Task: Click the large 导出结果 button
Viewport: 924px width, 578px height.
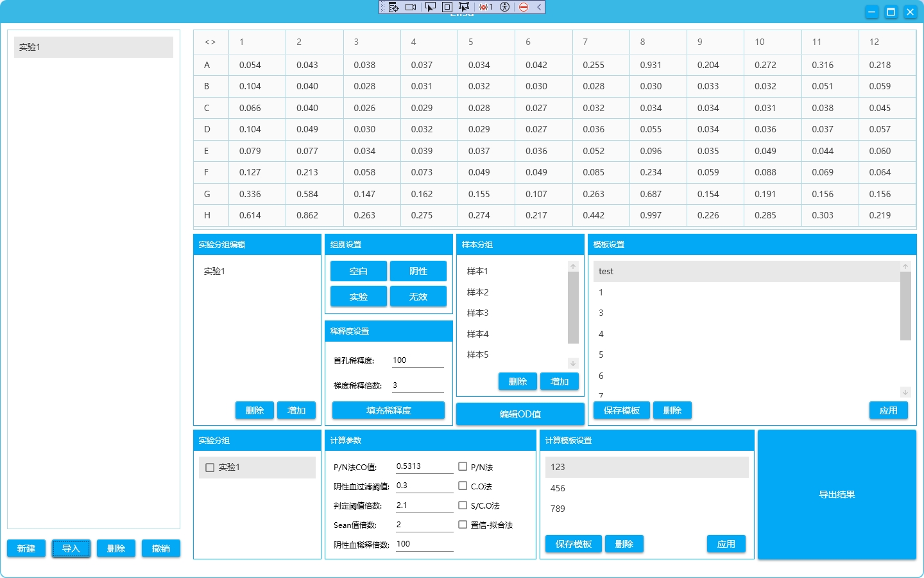Action: (x=837, y=495)
